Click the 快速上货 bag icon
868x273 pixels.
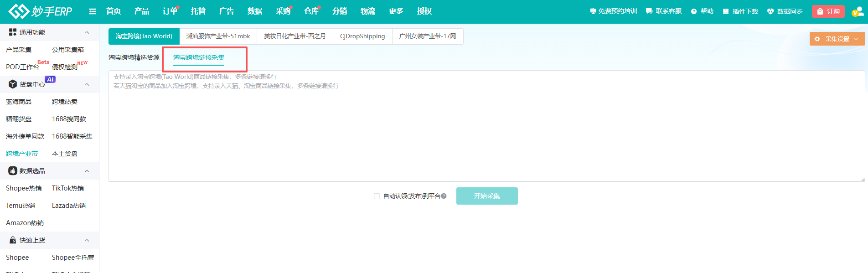point(13,240)
